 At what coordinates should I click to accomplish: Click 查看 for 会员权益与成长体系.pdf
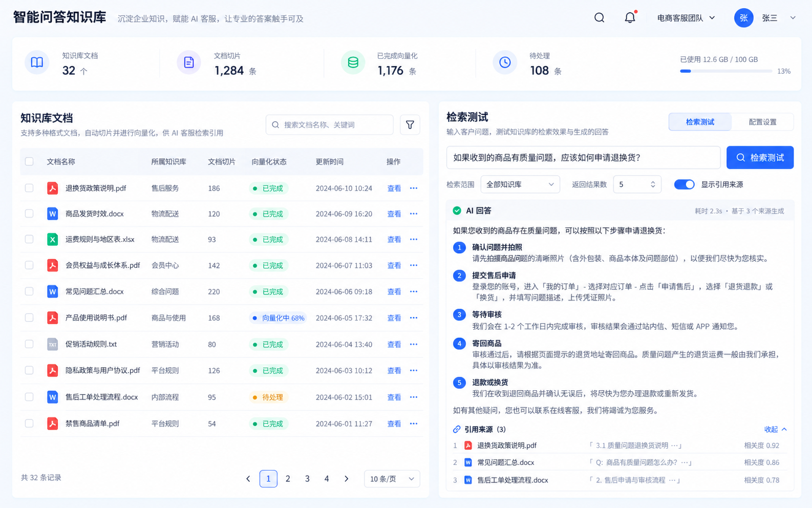coord(394,266)
